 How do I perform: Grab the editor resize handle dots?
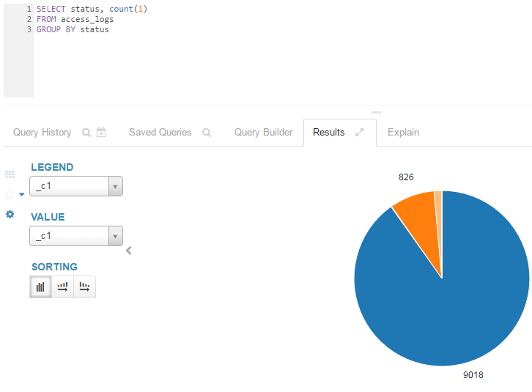pyautogui.click(x=376, y=112)
